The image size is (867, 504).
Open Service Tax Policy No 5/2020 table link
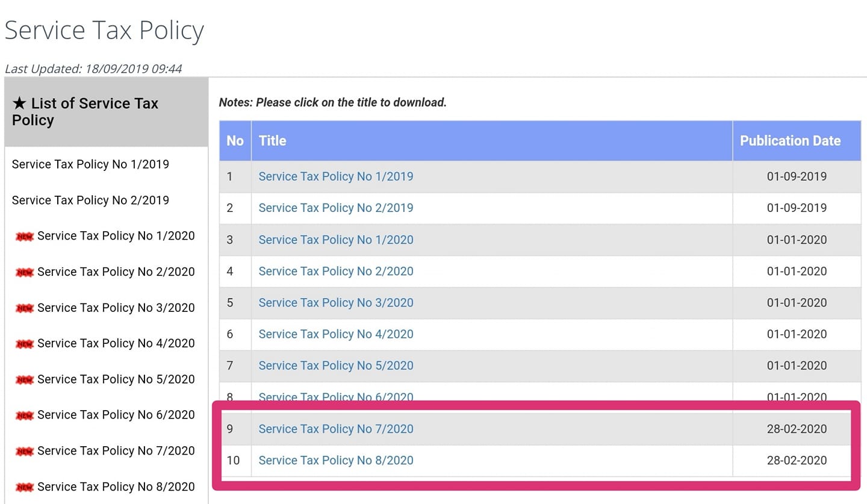point(336,366)
